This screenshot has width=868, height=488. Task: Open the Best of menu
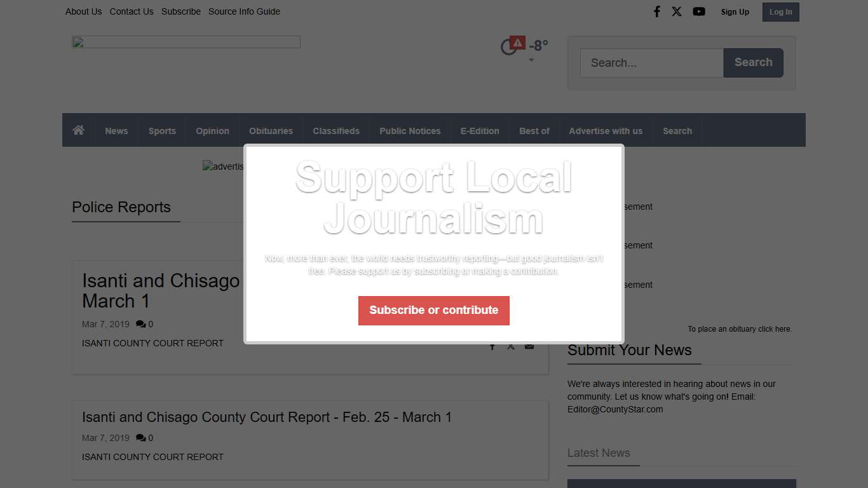[534, 131]
